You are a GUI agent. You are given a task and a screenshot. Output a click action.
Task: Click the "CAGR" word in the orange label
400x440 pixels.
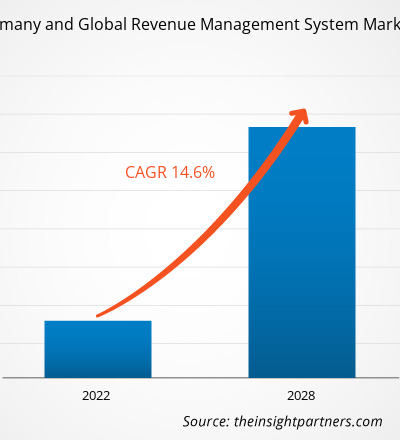coord(146,172)
